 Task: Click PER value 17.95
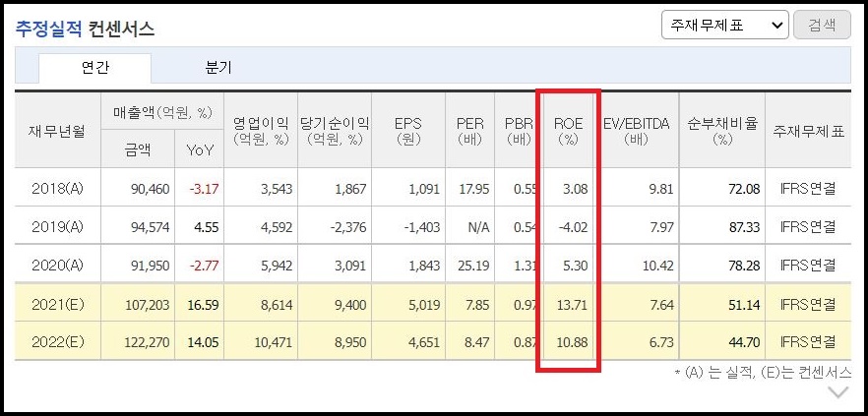[474, 189]
